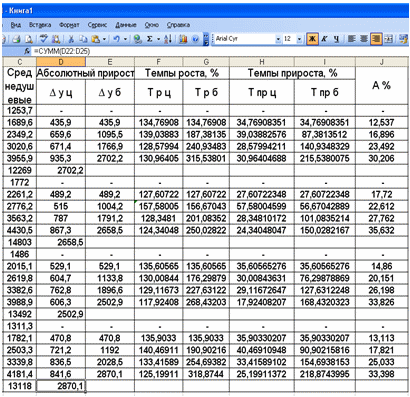Run the spelling check tool
410x397 pixels.
pyautogui.click(x=43, y=39)
